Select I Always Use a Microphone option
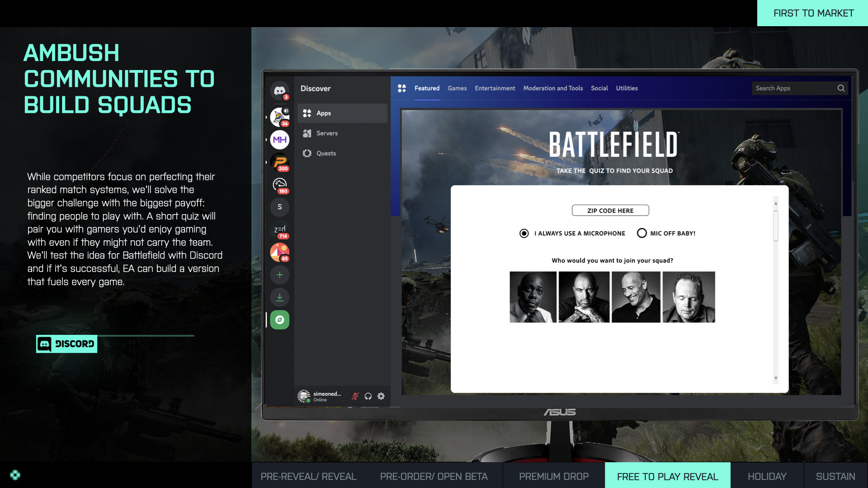 click(x=524, y=233)
